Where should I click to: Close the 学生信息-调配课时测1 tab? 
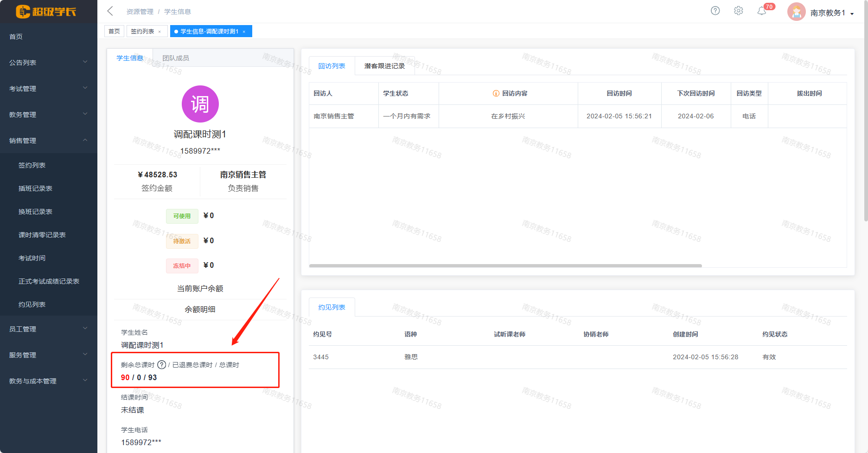coord(244,32)
